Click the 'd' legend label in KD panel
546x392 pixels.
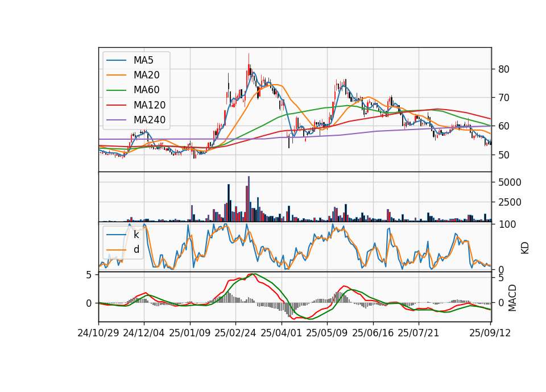click(136, 249)
